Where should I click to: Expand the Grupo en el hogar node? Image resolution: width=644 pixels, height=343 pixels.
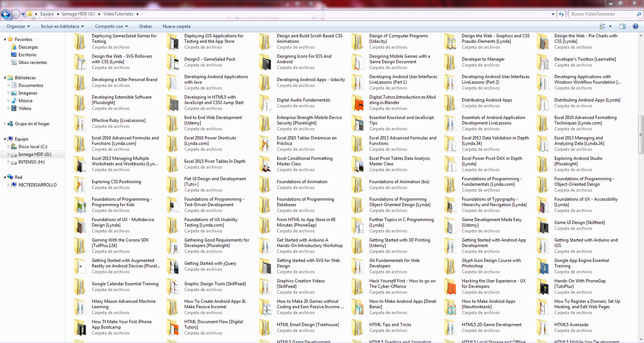click(5, 123)
